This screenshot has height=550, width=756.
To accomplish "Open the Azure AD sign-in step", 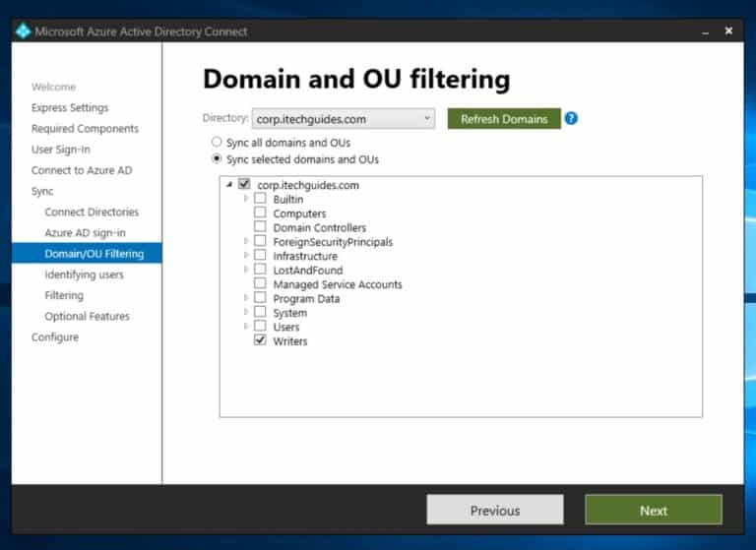I will point(86,233).
